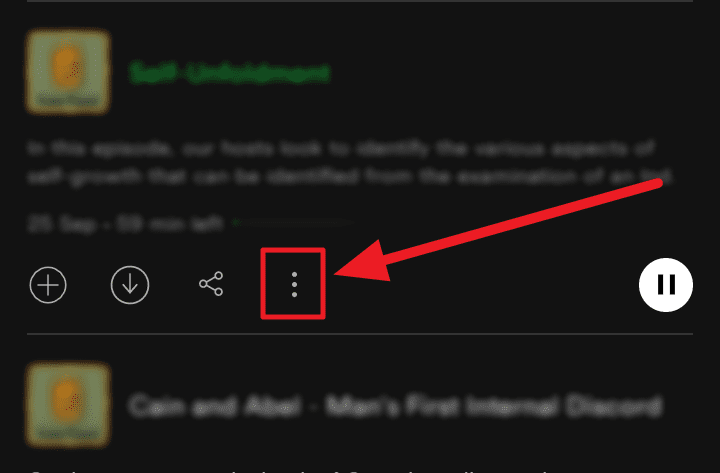This screenshot has height=473, width=720.
Task: Click the start of the green progress bar
Action: coord(236,223)
